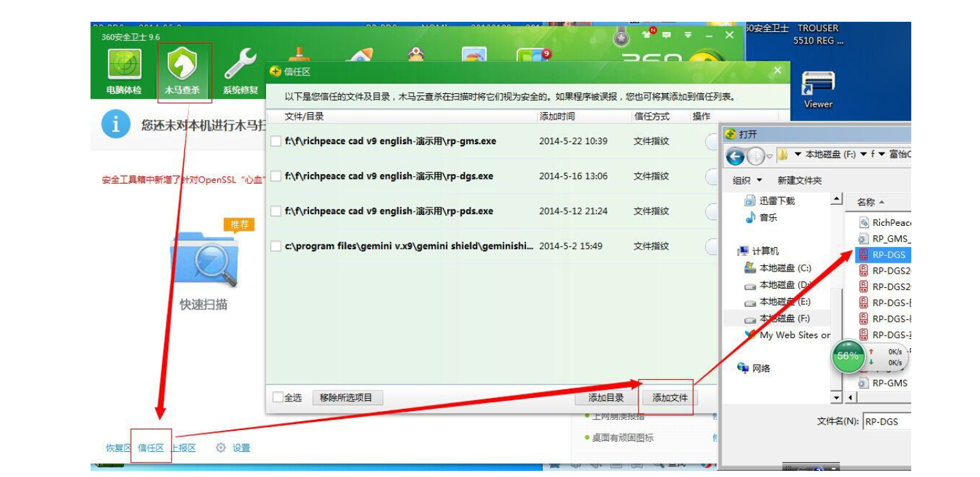
Task: Open the 恢复区 link
Action: (x=118, y=448)
